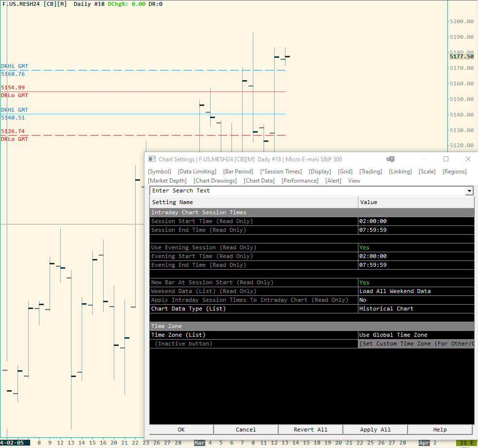Minimize the Chart Settings window
The image size is (478, 448).
(424, 159)
